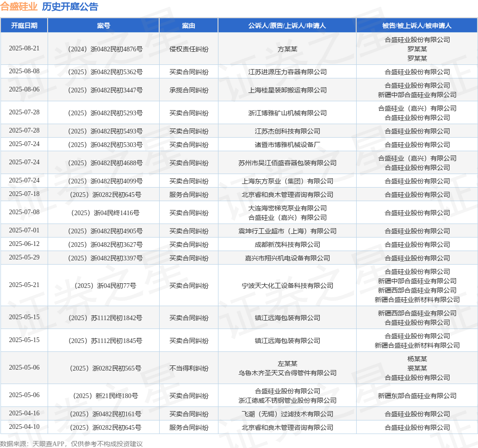This screenshot has width=478, height=448.
Task: Click the 案由 column header
Action: pyautogui.click(x=189, y=26)
